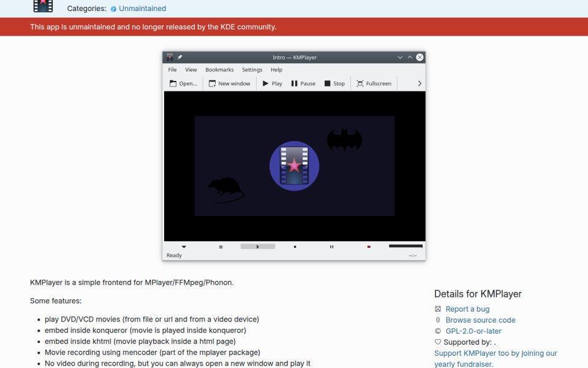The width and height of the screenshot is (588, 368).
Task: Click the KMPlayer window title bar icon
Action: point(170,57)
